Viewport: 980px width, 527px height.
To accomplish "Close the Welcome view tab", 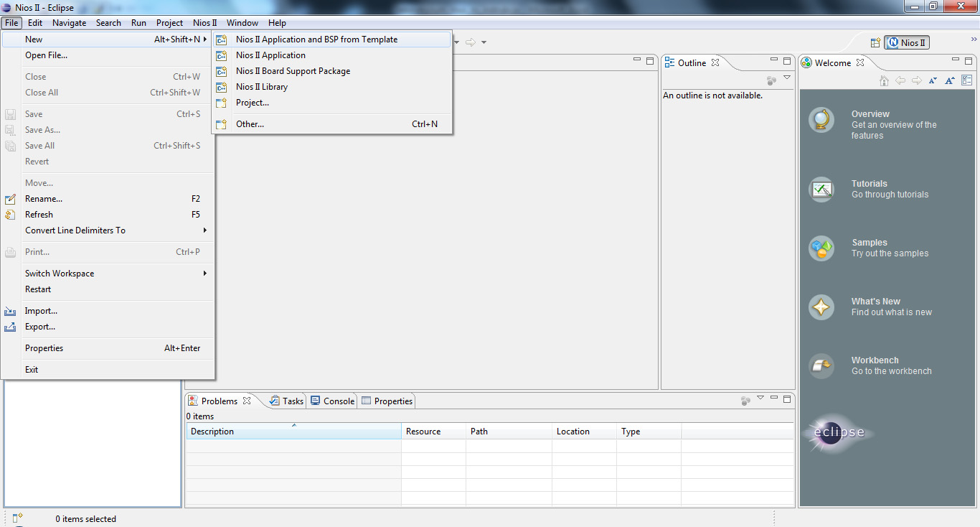I will point(860,62).
